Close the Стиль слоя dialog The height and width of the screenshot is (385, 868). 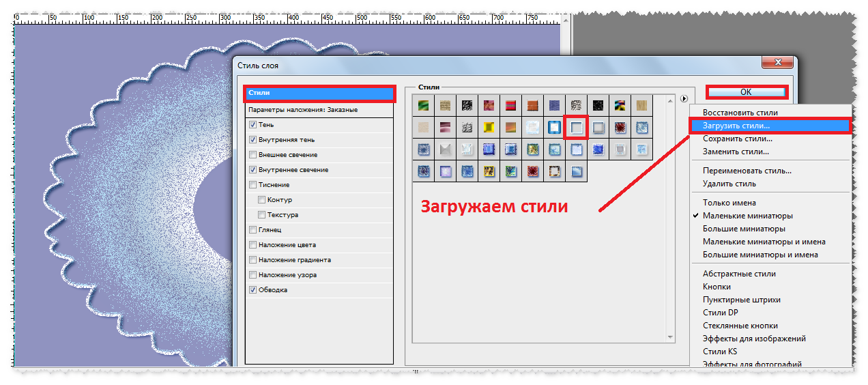(x=777, y=63)
